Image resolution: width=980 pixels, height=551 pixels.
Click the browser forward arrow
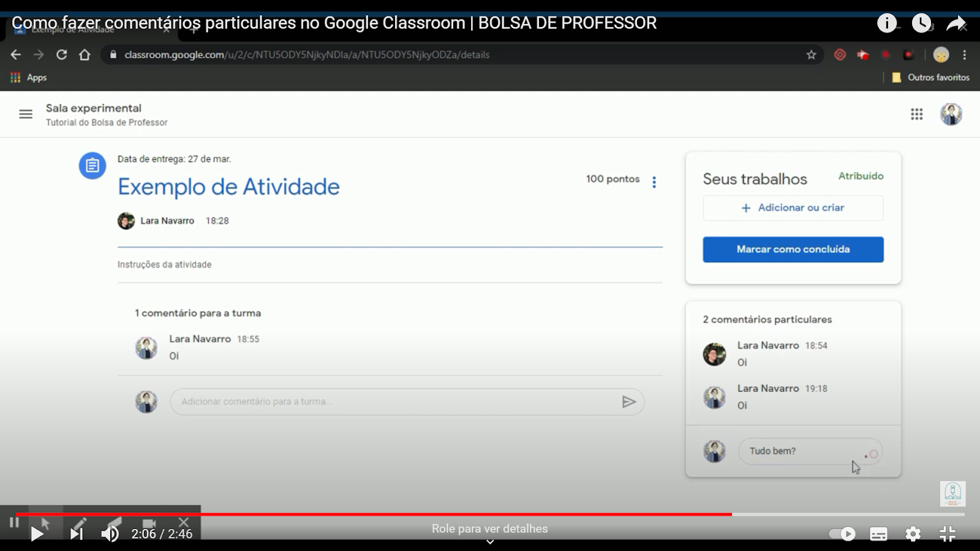pos(39,54)
